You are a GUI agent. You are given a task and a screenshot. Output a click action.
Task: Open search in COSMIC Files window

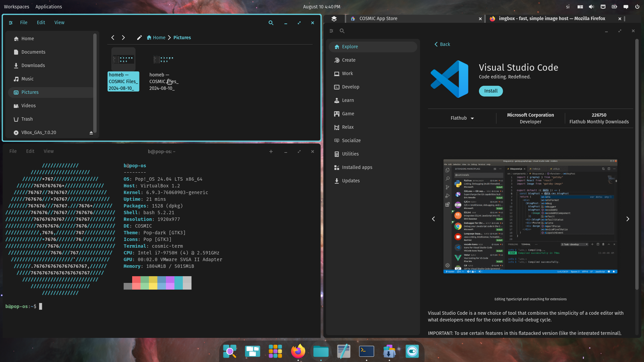click(x=271, y=23)
